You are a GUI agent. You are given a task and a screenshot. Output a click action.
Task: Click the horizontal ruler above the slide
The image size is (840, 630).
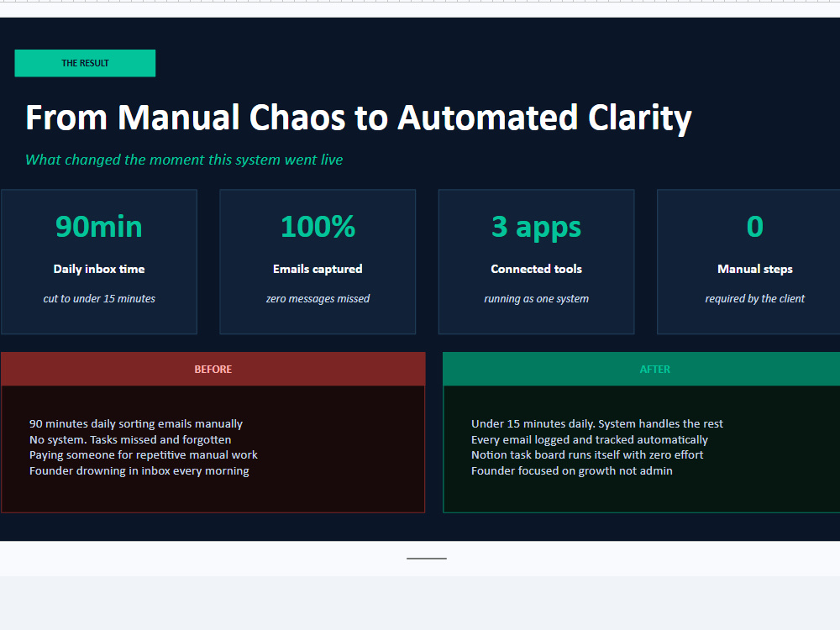tap(420, 2)
